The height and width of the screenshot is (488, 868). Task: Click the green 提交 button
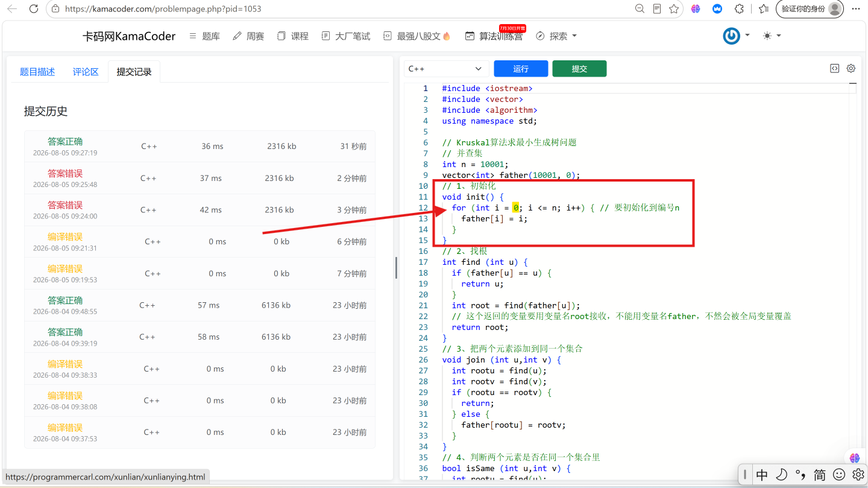point(579,69)
